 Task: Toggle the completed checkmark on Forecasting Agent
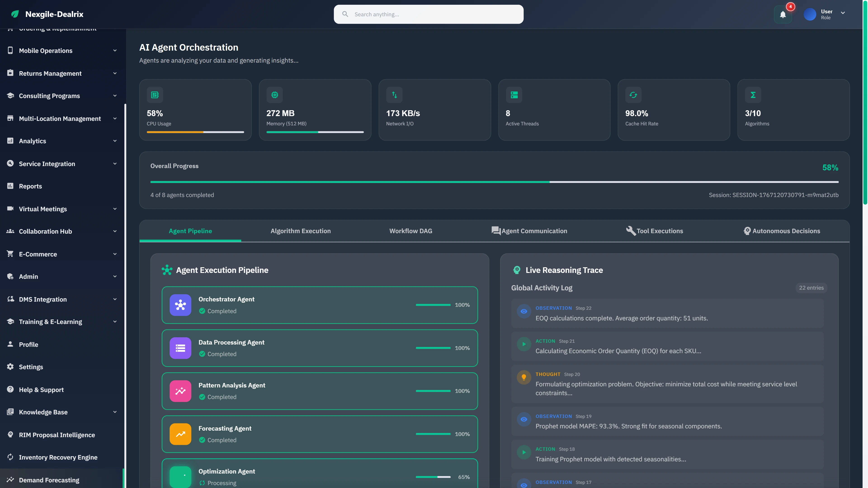[x=202, y=440]
